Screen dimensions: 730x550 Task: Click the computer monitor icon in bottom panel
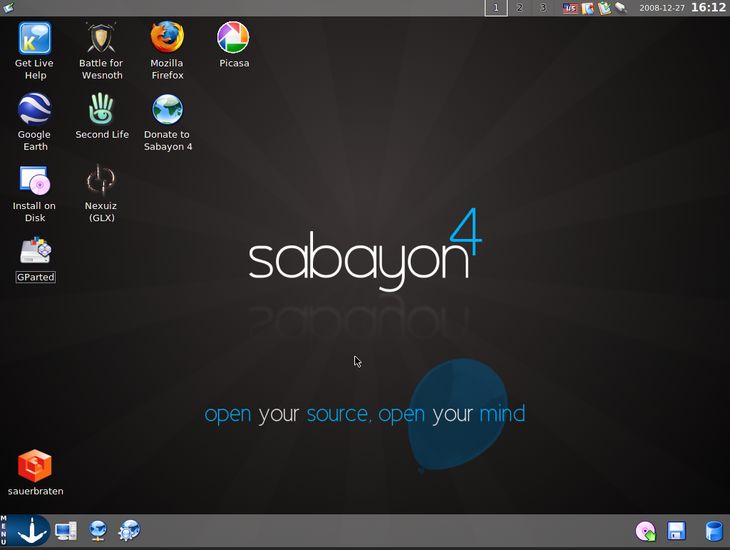(x=66, y=531)
